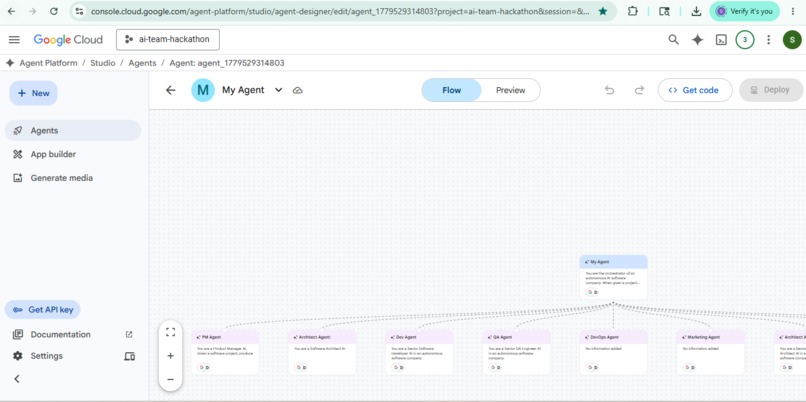This screenshot has height=402, width=806.
Task: Select the My Agent orchestrator node
Action: (x=613, y=277)
